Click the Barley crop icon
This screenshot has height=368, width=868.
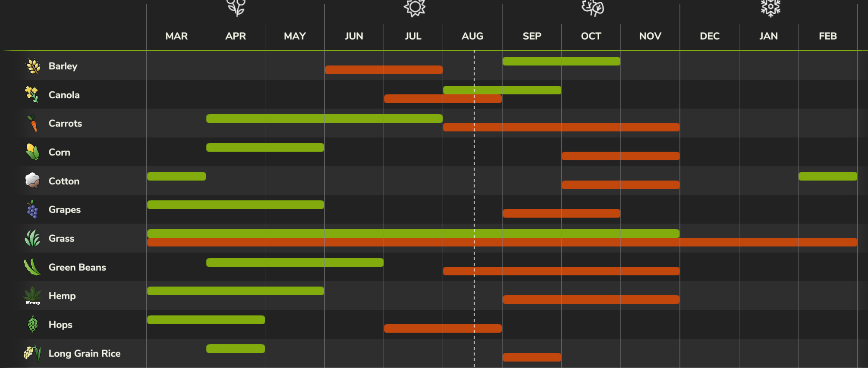coord(33,66)
